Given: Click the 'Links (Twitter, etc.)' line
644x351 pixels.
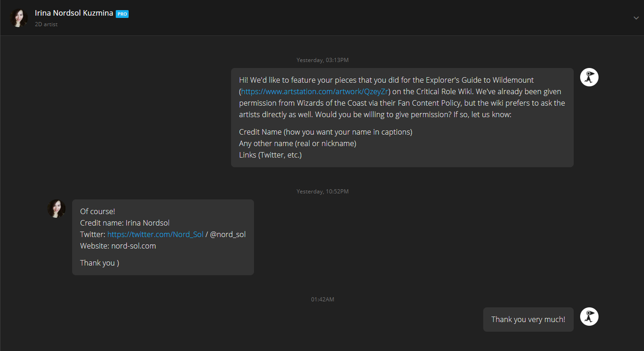Looking at the screenshot, I should [271, 155].
